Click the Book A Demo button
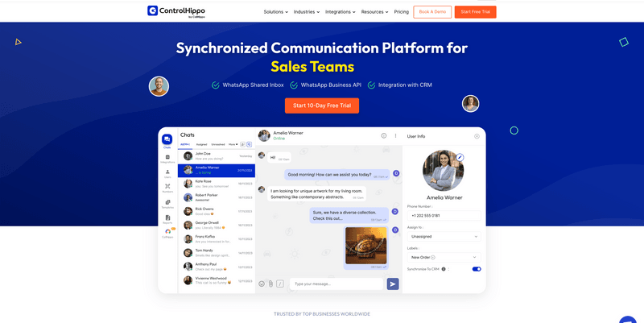Screen dimensions: 644x323 pyautogui.click(x=432, y=12)
